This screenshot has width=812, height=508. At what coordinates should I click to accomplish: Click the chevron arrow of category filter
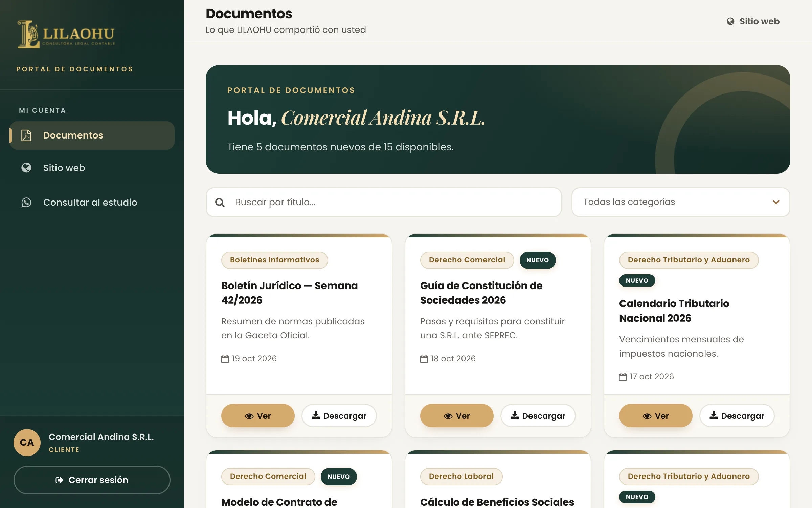click(x=776, y=202)
